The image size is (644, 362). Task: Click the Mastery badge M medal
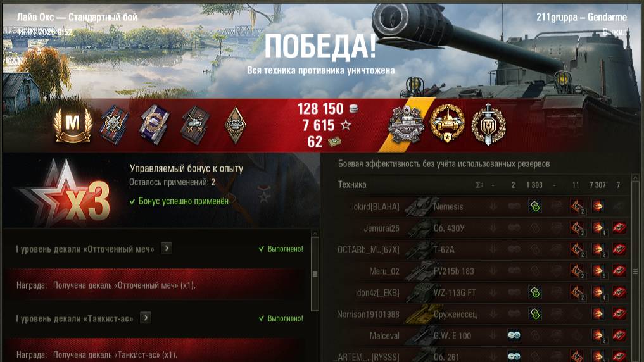pos(73,125)
